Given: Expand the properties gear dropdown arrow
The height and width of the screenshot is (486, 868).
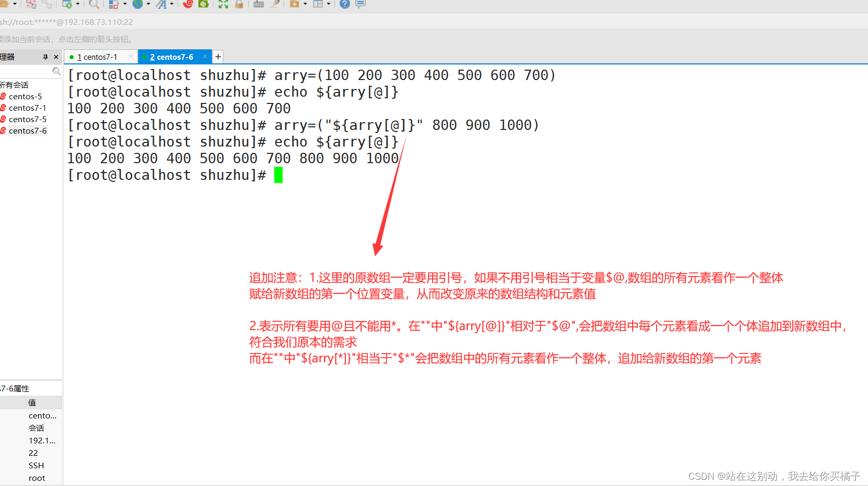Looking at the screenshot, I should [78, 4].
